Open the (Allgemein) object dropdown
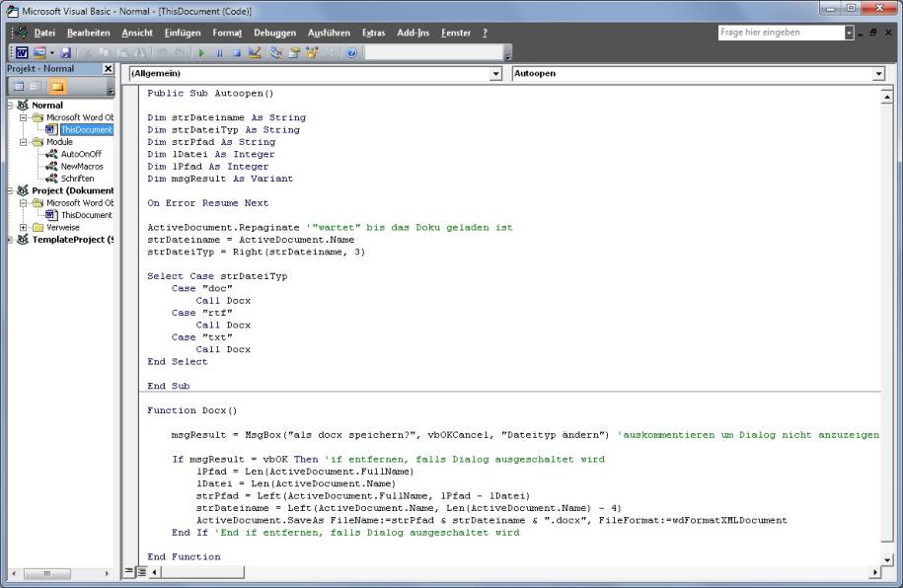903x588 pixels. pyautogui.click(x=495, y=73)
